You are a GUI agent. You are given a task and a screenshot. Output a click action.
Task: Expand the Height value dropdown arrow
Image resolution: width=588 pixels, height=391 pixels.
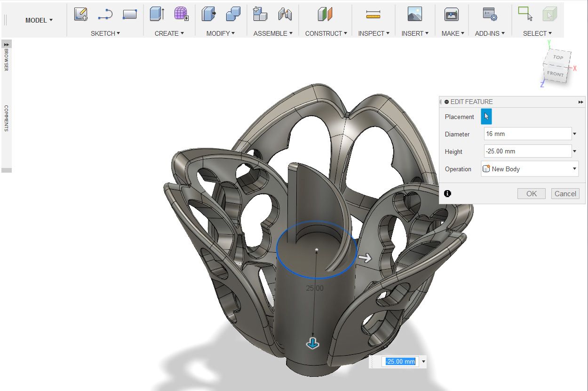point(574,151)
